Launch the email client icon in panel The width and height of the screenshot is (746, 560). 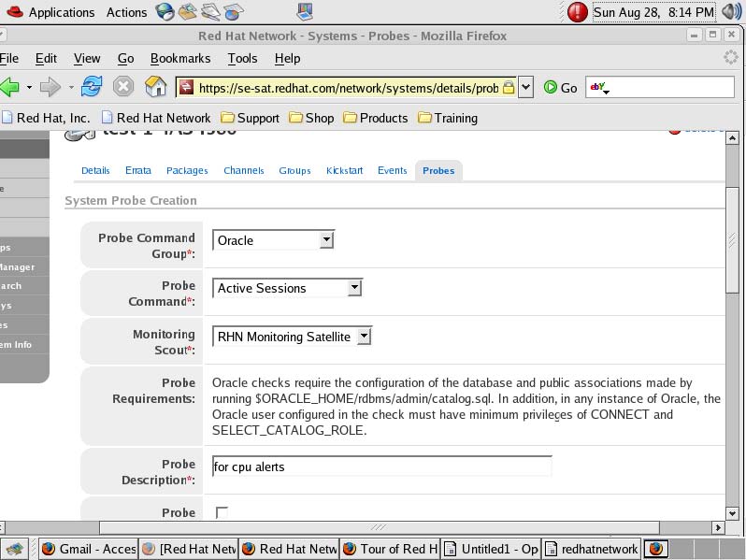tap(188, 11)
